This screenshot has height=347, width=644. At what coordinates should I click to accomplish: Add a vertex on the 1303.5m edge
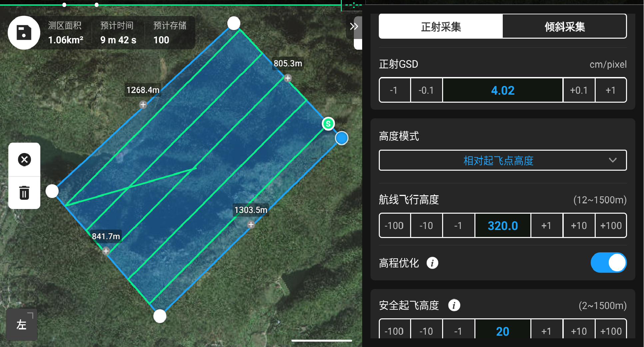click(251, 225)
